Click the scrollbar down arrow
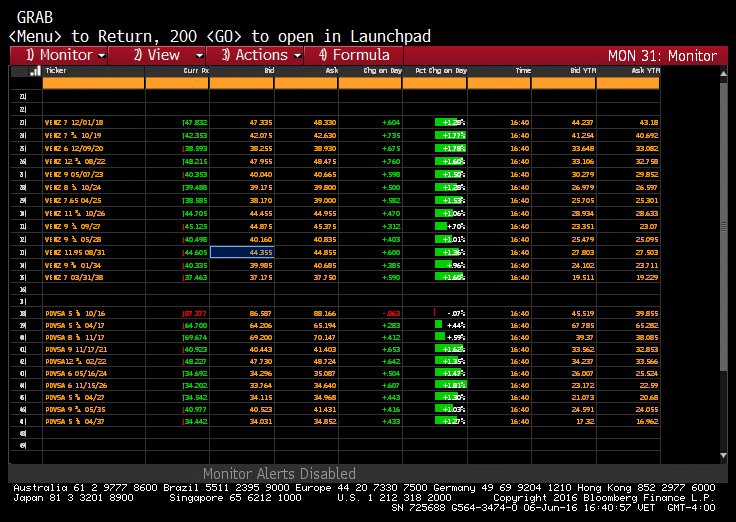 [x=723, y=455]
